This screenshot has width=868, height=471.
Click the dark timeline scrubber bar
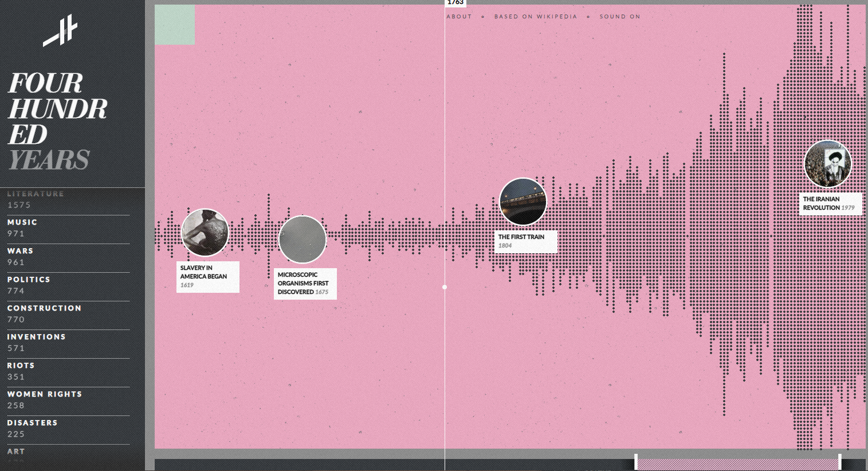coord(510,465)
